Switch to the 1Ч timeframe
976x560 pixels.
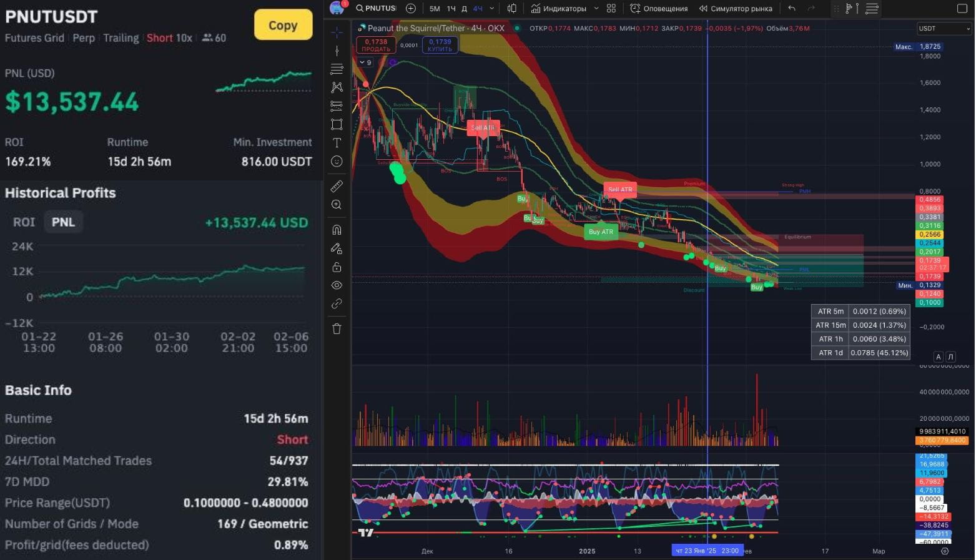451,8
